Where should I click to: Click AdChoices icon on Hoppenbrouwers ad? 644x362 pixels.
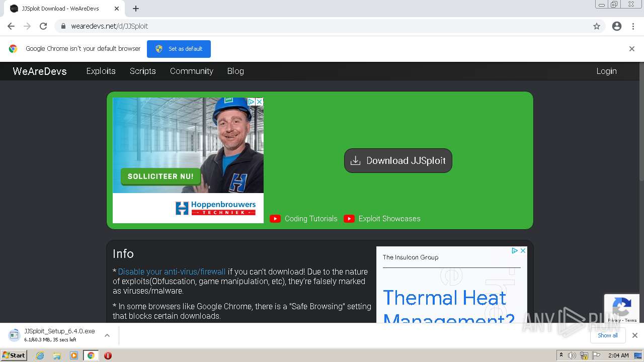[251, 102]
